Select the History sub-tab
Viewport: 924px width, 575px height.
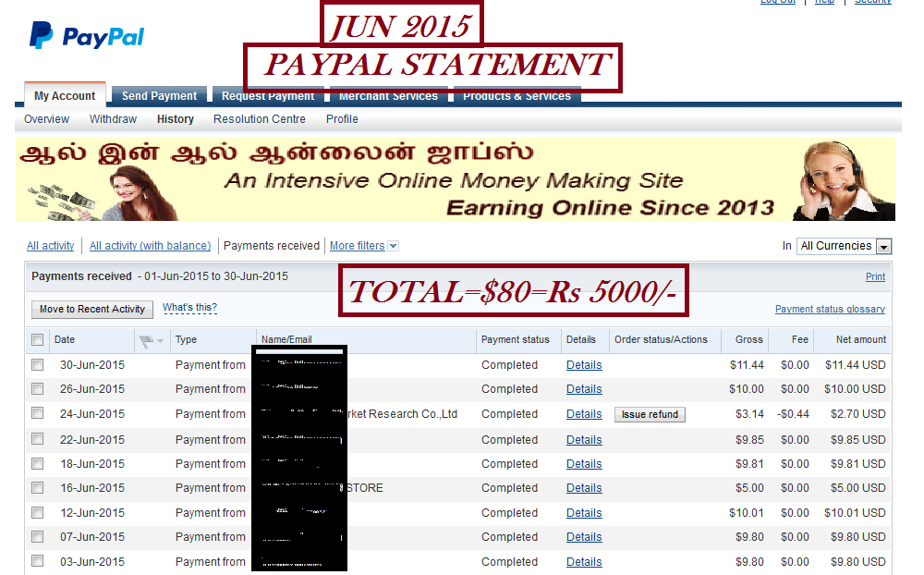point(175,119)
